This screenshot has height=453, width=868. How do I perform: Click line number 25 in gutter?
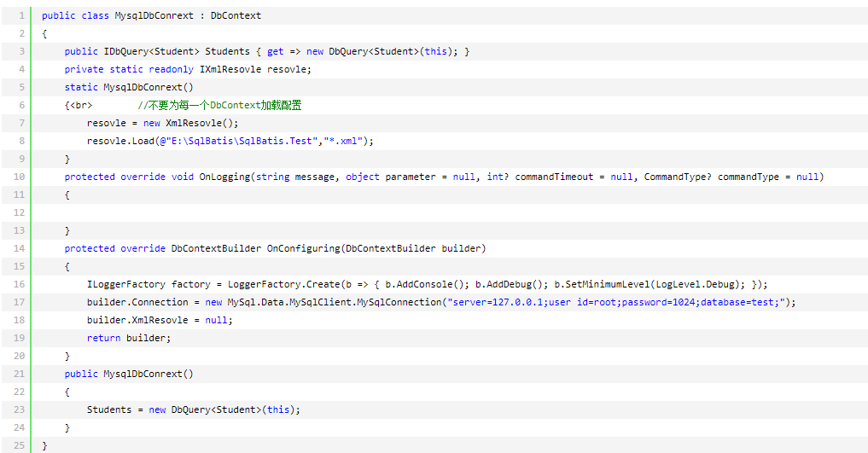tap(19, 445)
